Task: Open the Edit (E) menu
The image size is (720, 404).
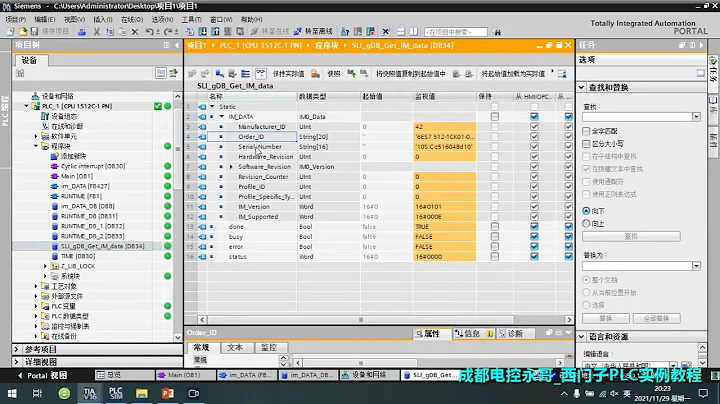Action: point(45,19)
